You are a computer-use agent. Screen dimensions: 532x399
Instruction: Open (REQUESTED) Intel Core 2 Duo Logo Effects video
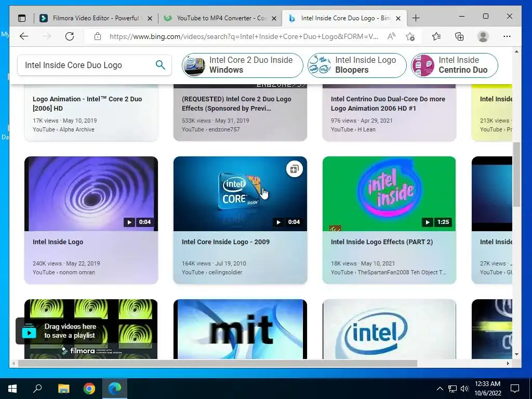click(x=236, y=103)
